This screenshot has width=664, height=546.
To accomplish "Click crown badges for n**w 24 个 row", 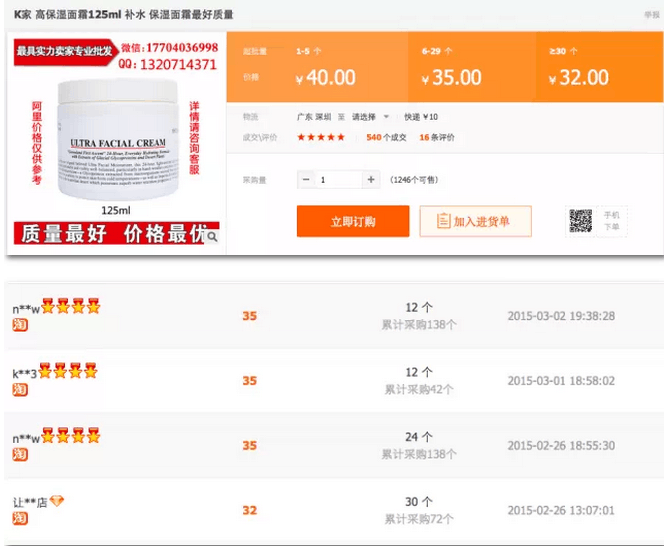I will 70,435.
